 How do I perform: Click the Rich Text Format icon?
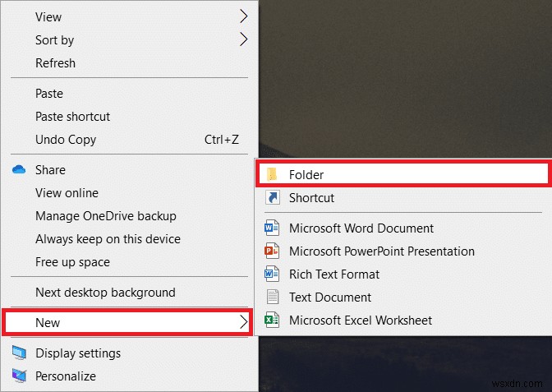(273, 274)
